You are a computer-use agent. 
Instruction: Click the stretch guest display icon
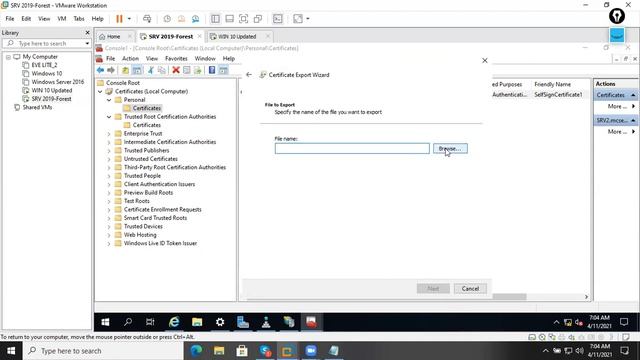click(x=298, y=19)
